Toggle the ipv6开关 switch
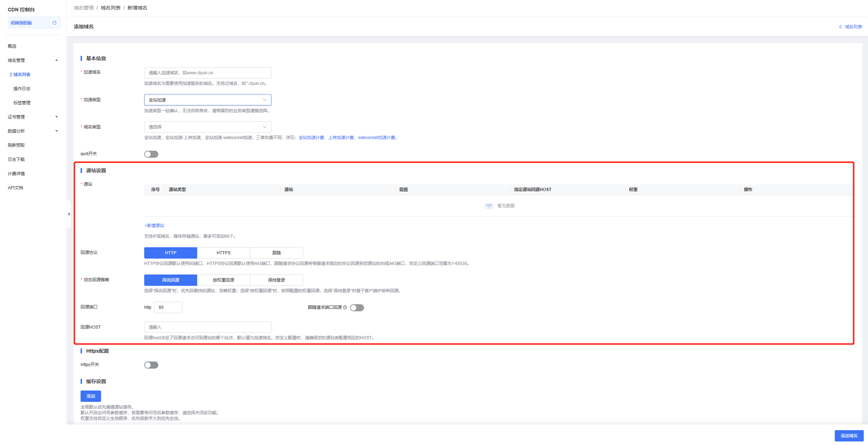The width and height of the screenshot is (868, 445). (x=151, y=154)
